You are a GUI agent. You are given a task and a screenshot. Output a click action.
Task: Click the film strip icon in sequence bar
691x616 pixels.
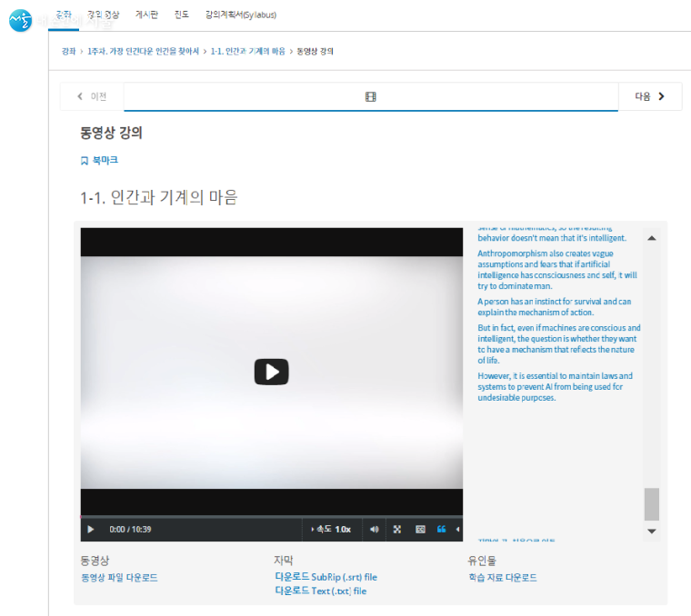coord(371,96)
